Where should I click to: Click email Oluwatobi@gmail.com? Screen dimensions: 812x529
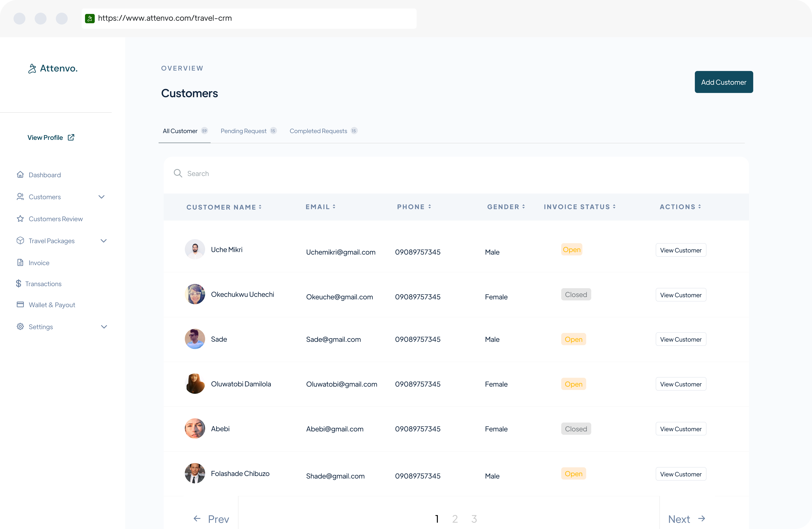(342, 384)
